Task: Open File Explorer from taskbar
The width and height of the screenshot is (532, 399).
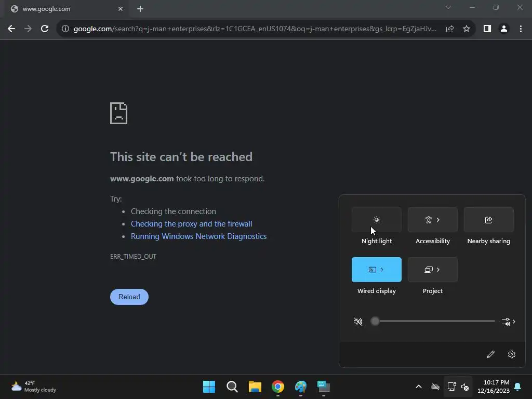Action: point(255,387)
